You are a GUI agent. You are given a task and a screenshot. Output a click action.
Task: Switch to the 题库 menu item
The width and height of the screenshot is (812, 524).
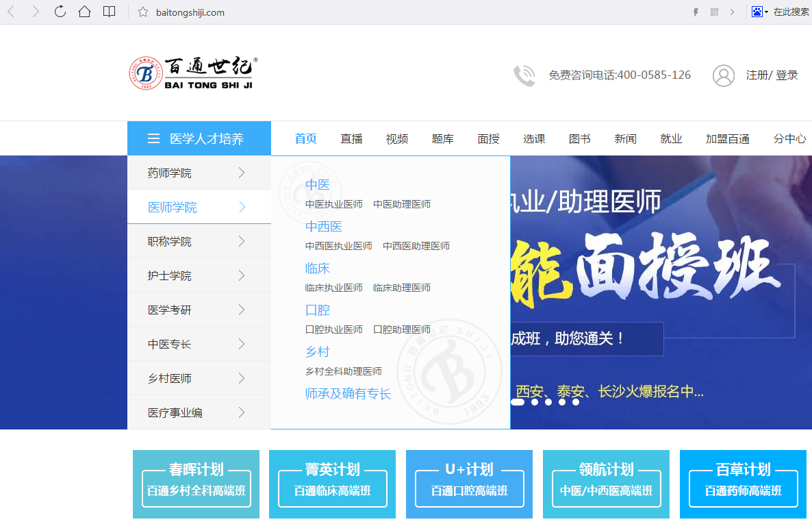[442, 139]
